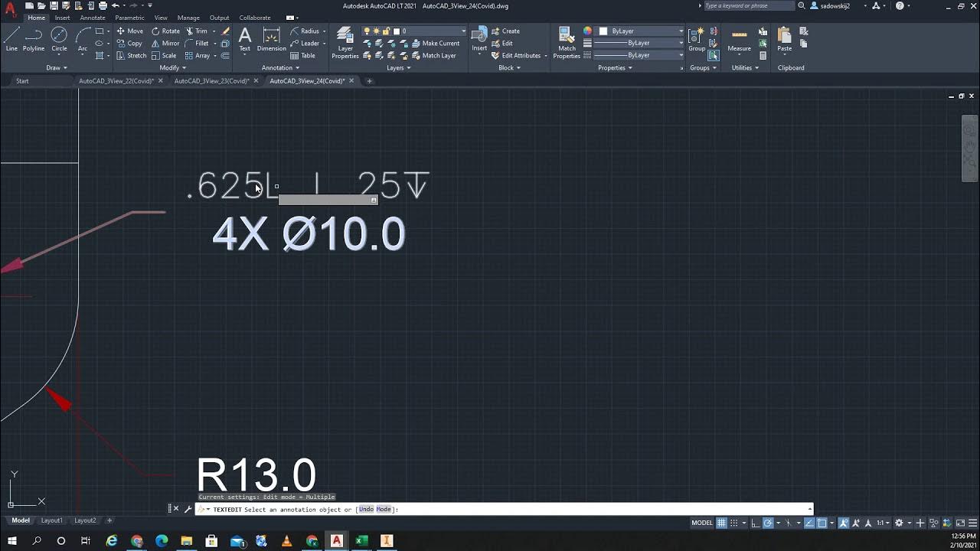Image resolution: width=980 pixels, height=551 pixels.
Task: Click the Measure tool
Action: coord(739,39)
